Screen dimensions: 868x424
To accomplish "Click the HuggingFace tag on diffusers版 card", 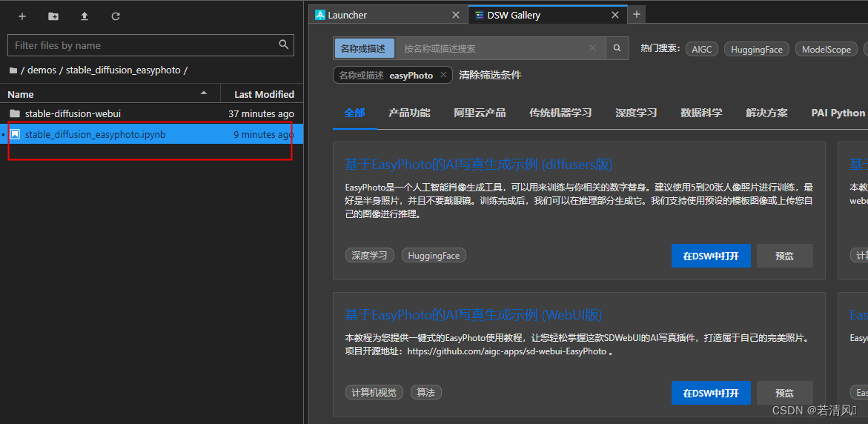I will click(x=434, y=255).
